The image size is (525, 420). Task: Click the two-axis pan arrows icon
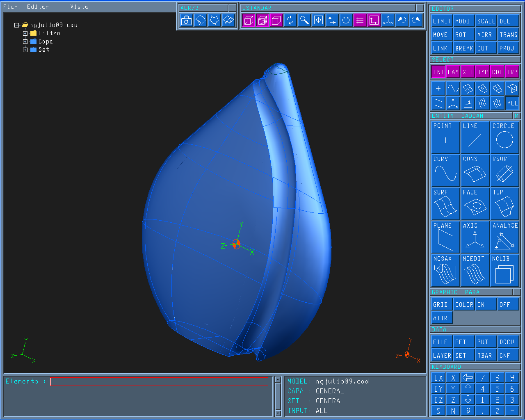332,20
